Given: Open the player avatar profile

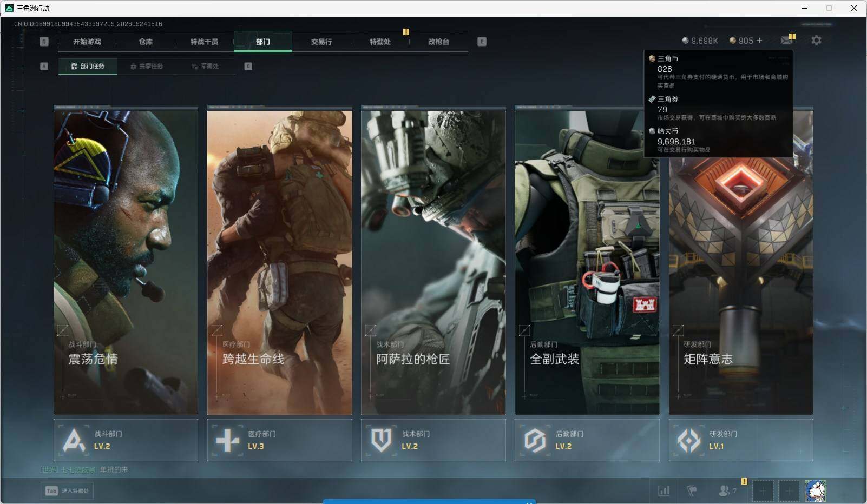Looking at the screenshot, I should click(816, 491).
